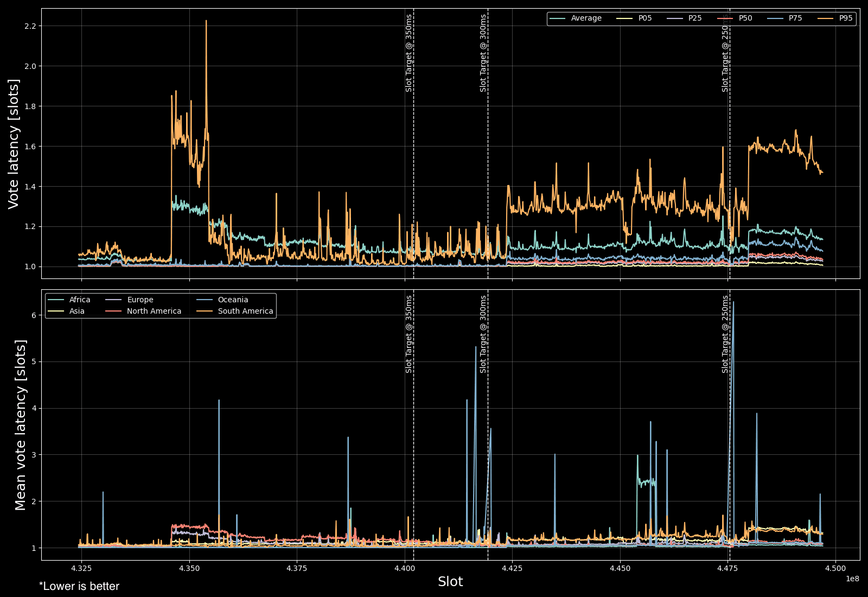Click the 'Slot Target @ 350ms' label in top chart

click(409, 53)
